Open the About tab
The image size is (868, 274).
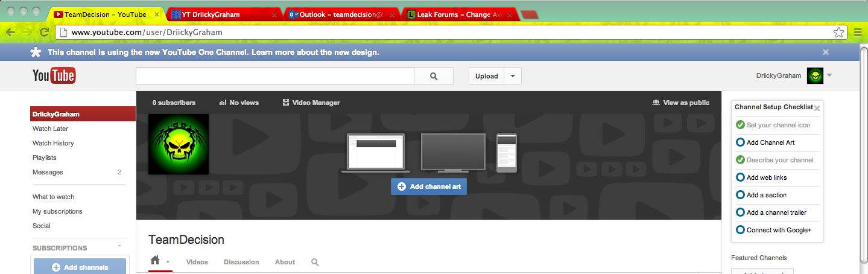point(285,262)
